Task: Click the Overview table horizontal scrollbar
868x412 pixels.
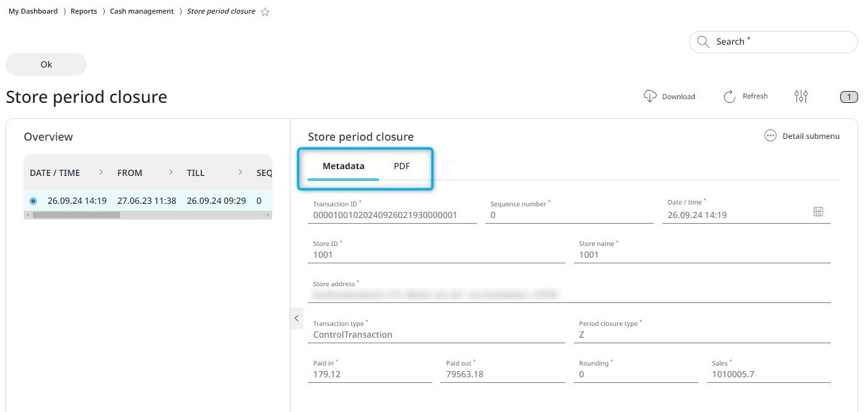Action: (x=76, y=215)
